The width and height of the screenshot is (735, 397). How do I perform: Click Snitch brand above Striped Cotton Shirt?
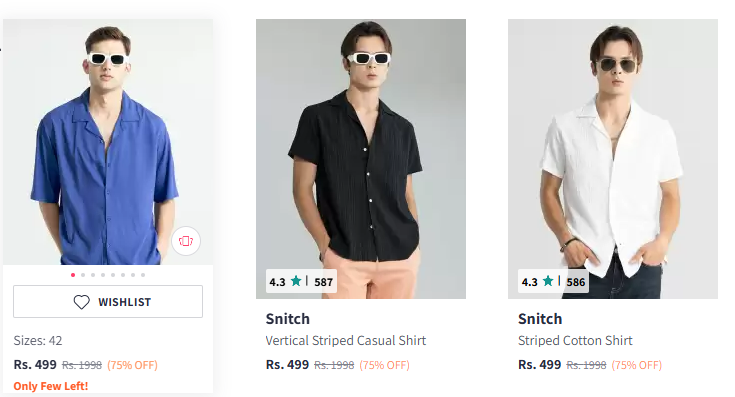[x=540, y=319]
